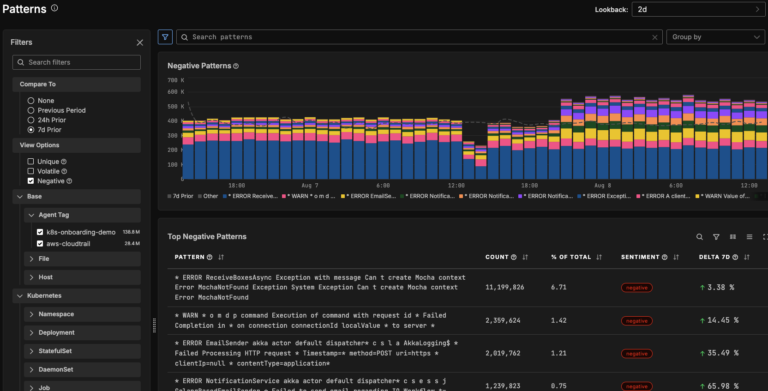Screen dimensions: 768x391
Task: Enable the Volatile view option
Action: click(31, 171)
